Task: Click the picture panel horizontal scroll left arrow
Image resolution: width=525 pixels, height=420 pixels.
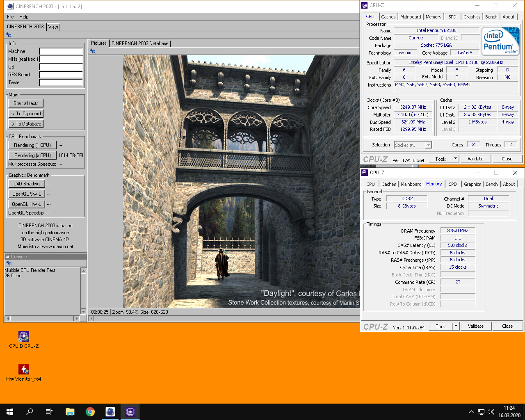Action: [92, 318]
